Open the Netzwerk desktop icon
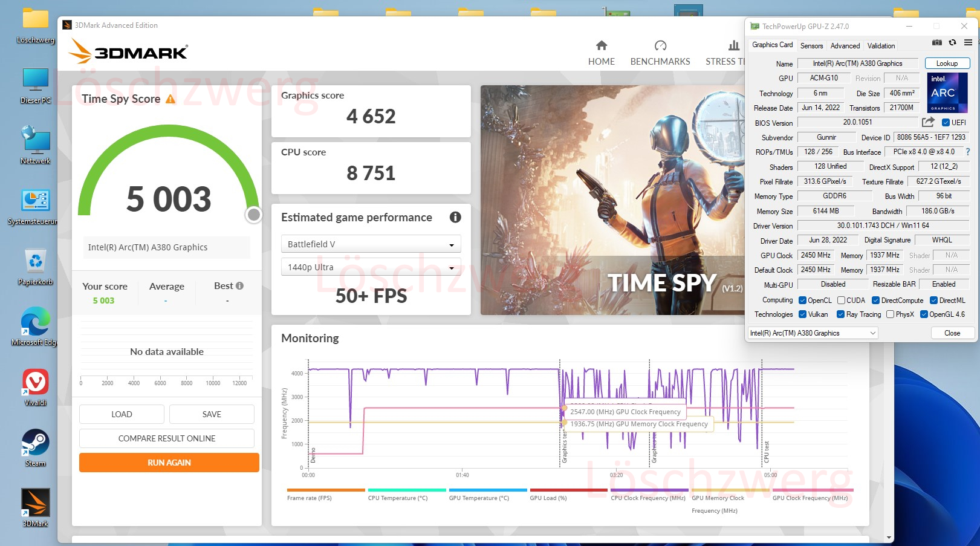Viewport: 980px width, 546px height. point(35,146)
